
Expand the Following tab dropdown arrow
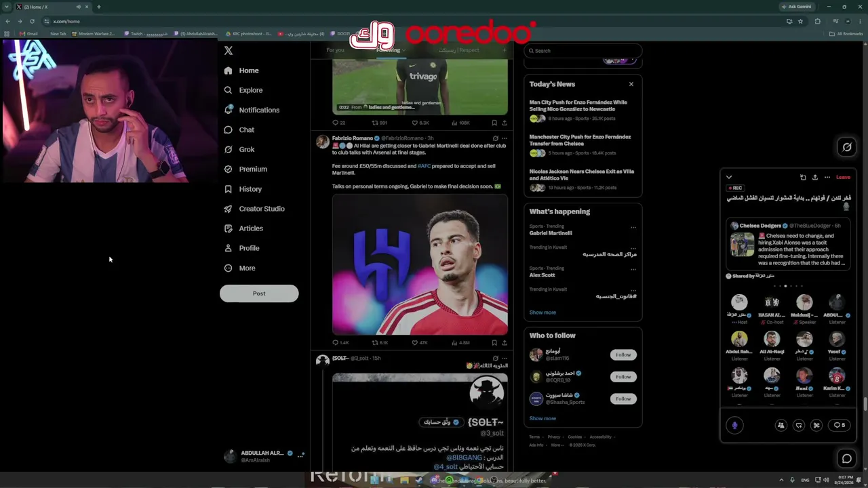pyautogui.click(x=403, y=50)
